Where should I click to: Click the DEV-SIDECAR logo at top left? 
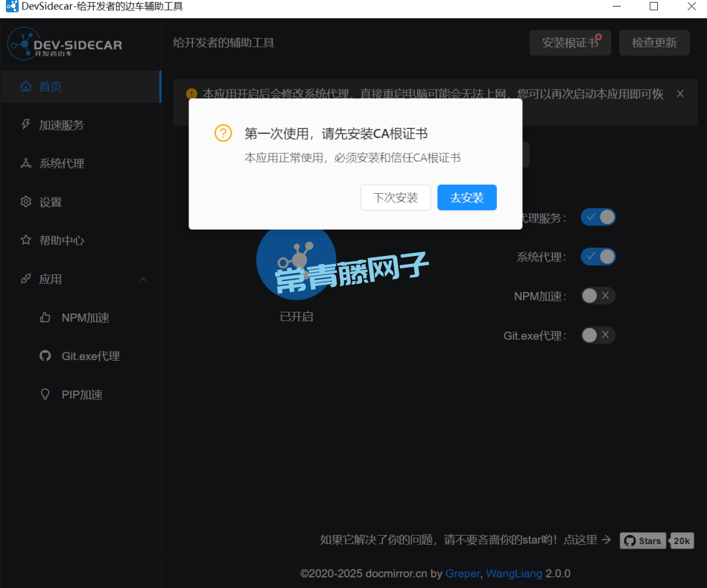pos(65,44)
